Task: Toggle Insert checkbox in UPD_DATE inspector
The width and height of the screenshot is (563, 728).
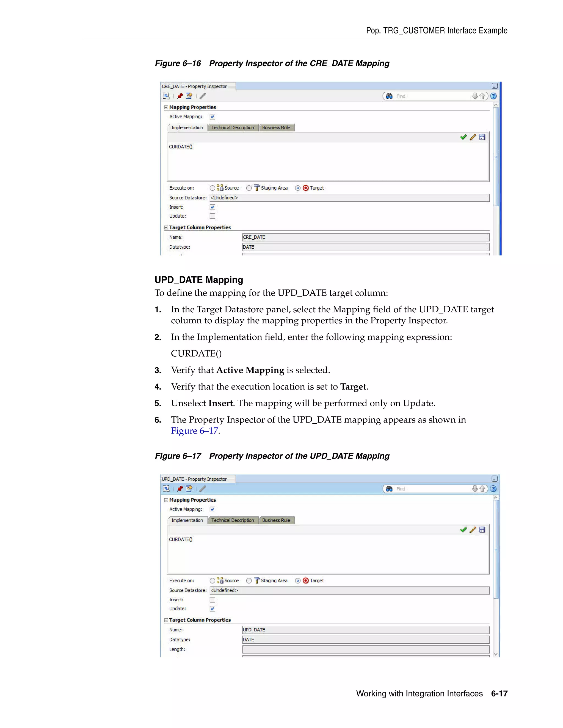Action: [212, 600]
